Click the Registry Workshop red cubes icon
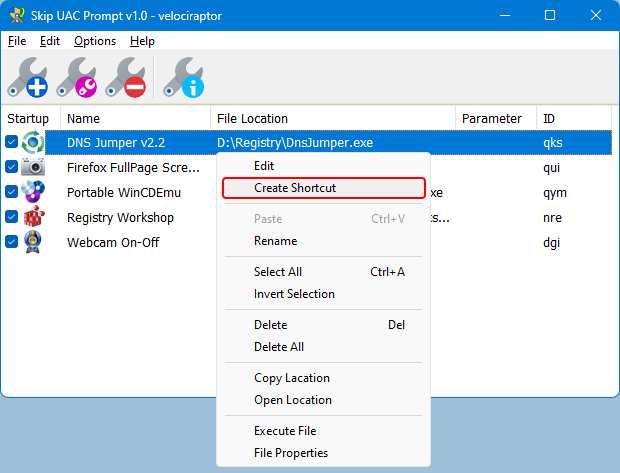 coord(34,216)
